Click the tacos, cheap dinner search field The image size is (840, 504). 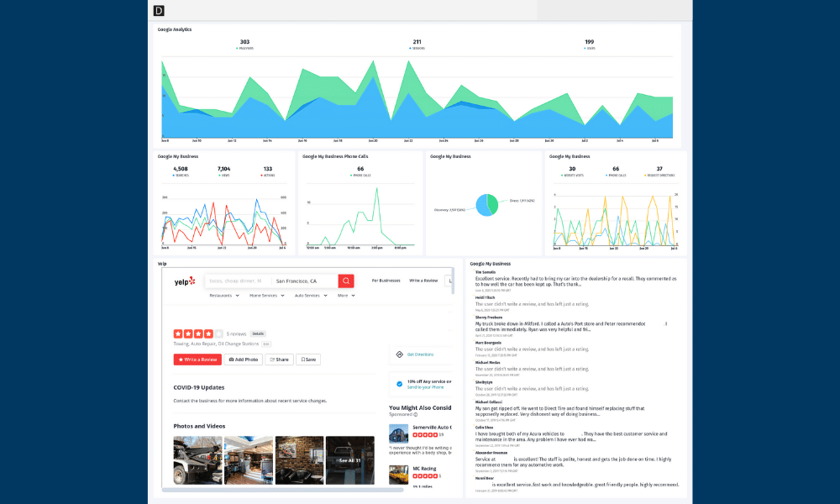point(238,281)
